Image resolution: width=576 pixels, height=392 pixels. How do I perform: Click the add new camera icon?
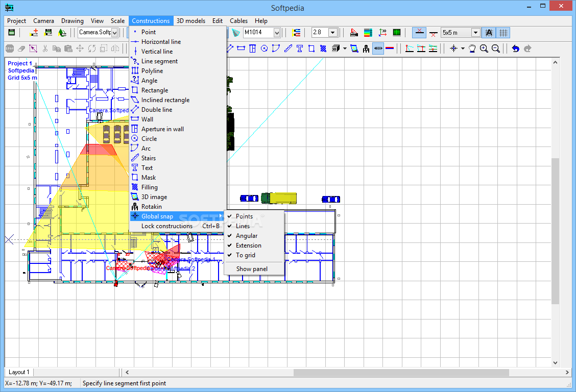[x=34, y=32]
